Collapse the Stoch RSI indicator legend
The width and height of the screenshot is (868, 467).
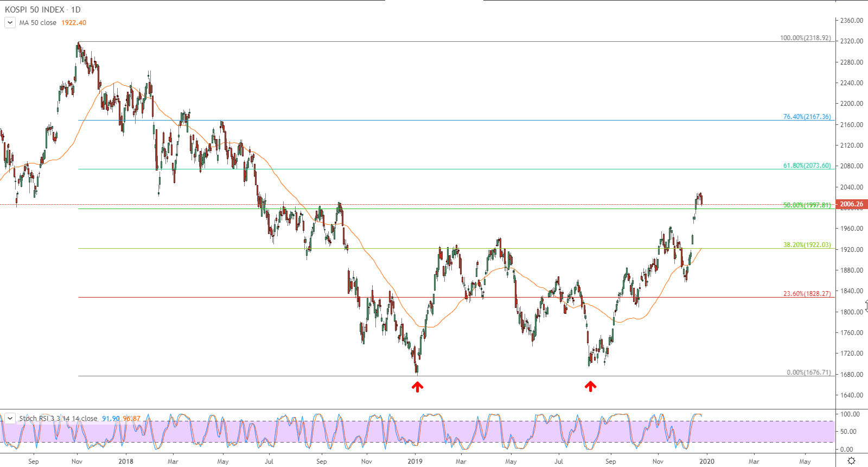click(x=10, y=418)
